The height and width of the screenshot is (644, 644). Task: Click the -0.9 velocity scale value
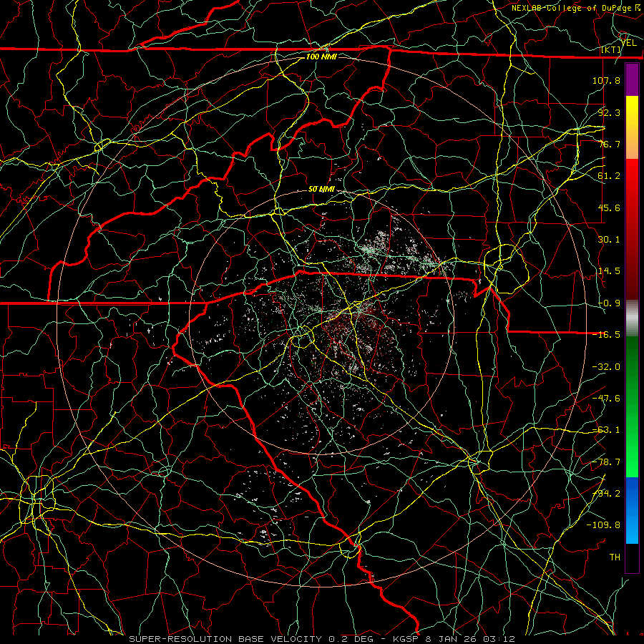coord(609,303)
